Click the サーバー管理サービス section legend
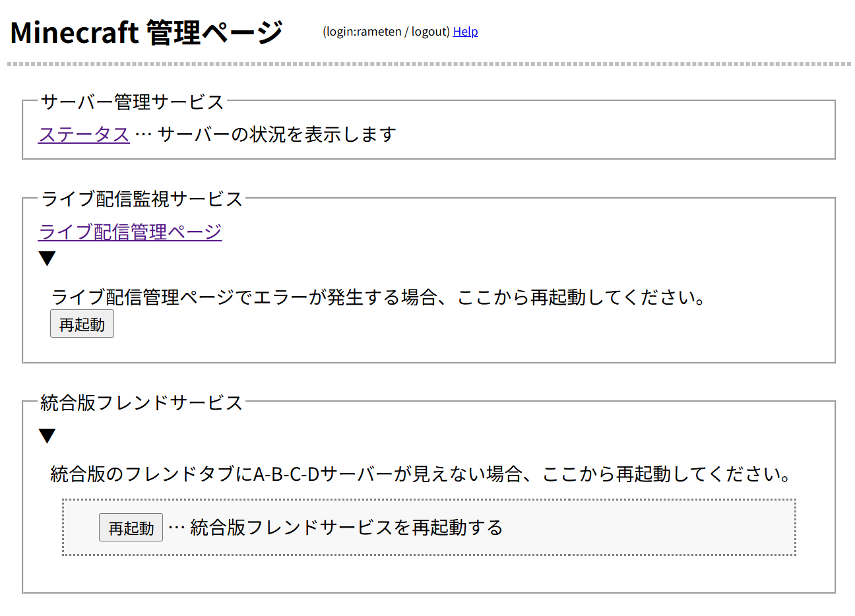This screenshot has height=616, width=855. point(133,102)
